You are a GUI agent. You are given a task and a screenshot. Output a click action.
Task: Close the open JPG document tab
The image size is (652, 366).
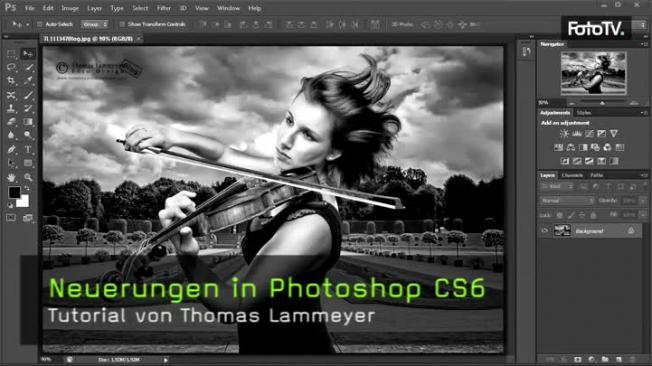click(x=139, y=39)
